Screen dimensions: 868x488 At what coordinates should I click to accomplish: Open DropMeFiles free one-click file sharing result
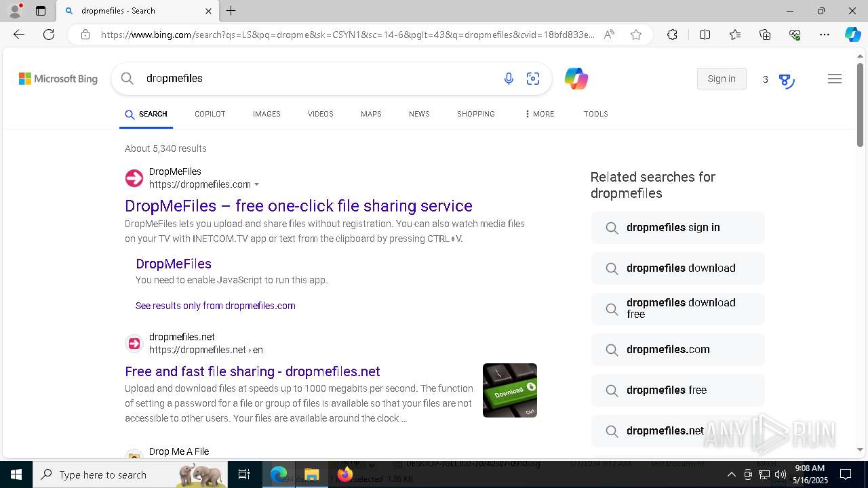(x=298, y=206)
